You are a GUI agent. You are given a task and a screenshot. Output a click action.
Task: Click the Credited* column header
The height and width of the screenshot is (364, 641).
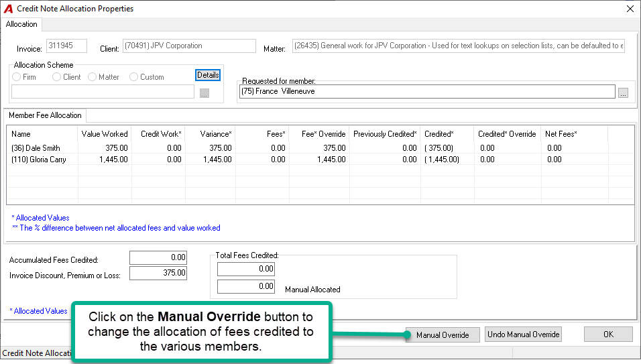point(447,134)
